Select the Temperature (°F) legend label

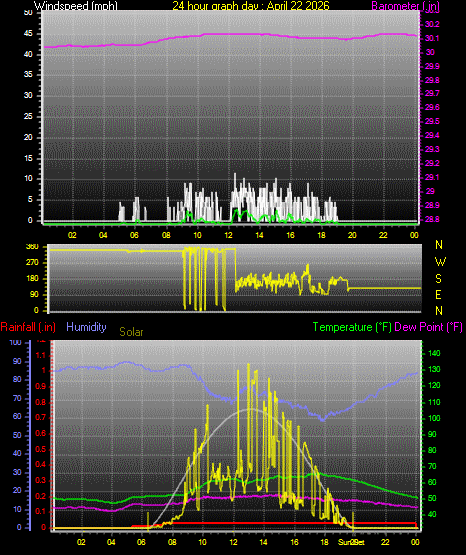tap(352, 327)
